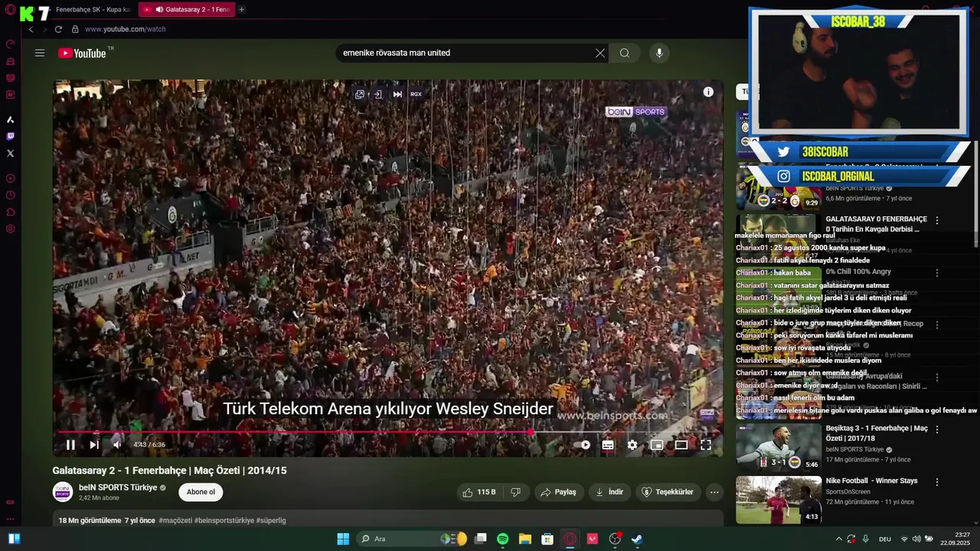Toggle subtitles in the video player

tap(608, 445)
